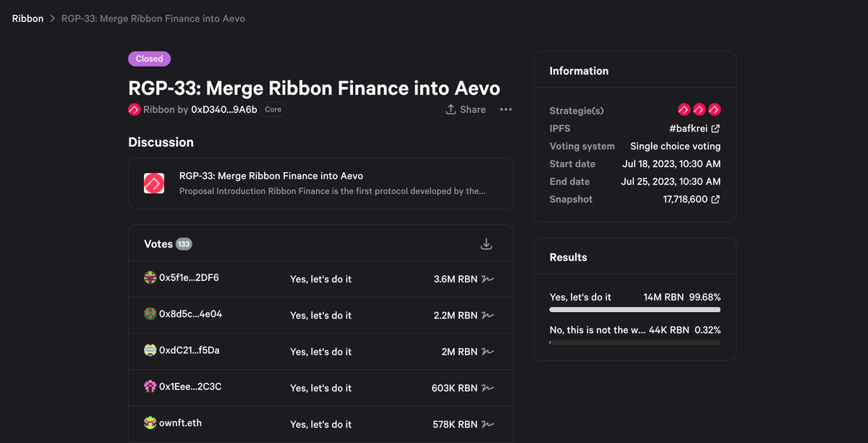Click the Results panel heading
Viewport: 868px width, 443px height.
pos(569,257)
